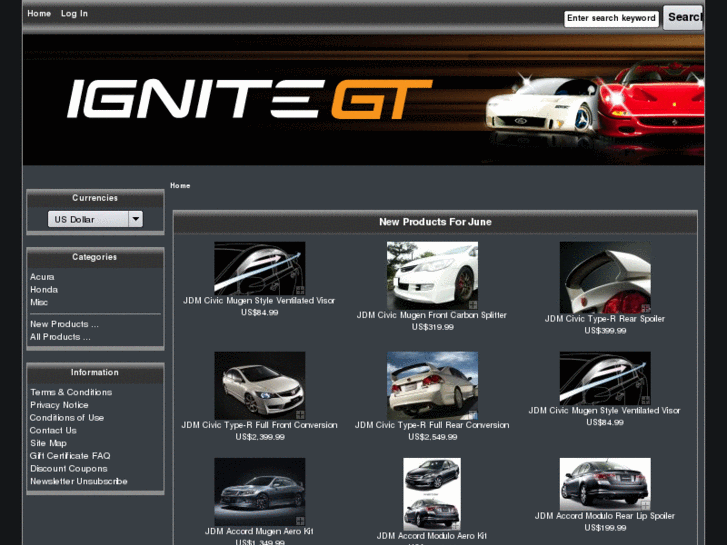Open JDM Accord Modulo Aero Kit image
Viewport: 727px width, 545px height.
(432, 494)
